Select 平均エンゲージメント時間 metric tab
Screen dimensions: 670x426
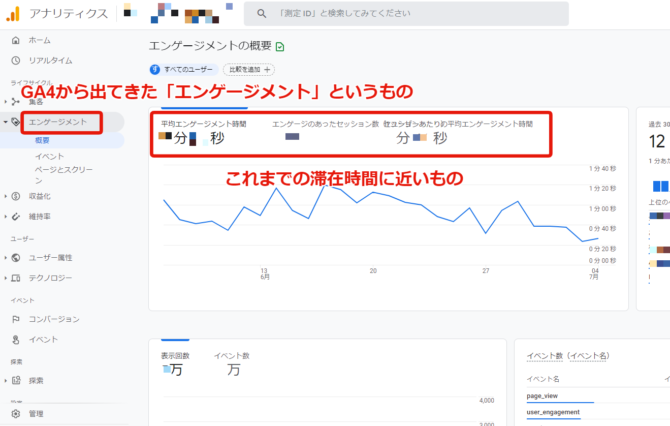coord(204,132)
